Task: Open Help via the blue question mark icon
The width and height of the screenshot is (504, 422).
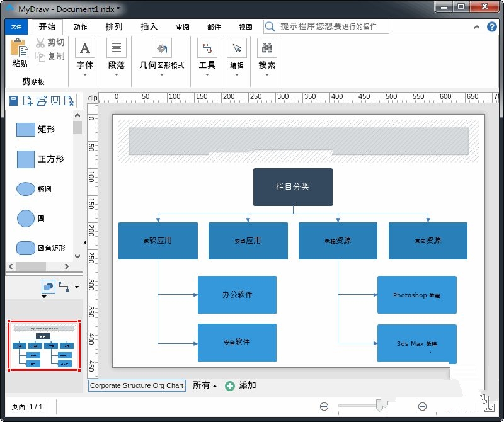Action: pos(492,26)
